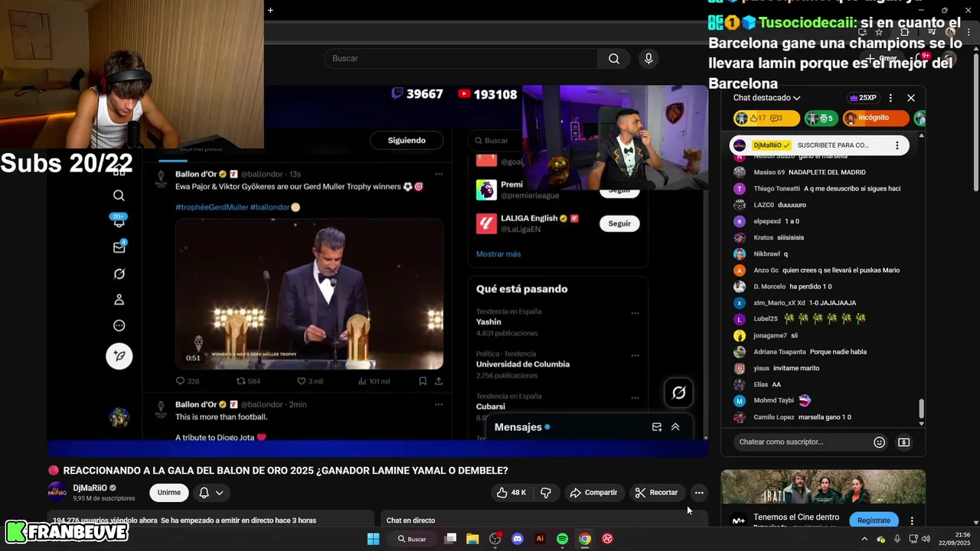Click Regístrate on the ad card
Image resolution: width=980 pixels, height=551 pixels.
(874, 520)
